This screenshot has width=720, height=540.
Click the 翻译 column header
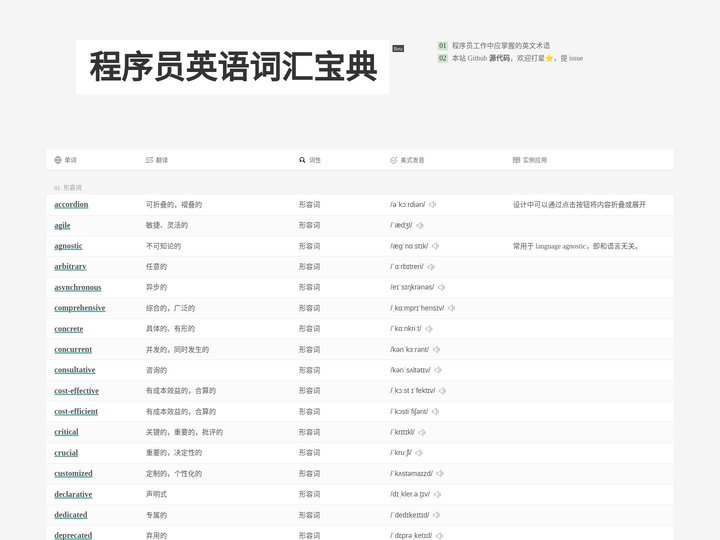pos(162,160)
